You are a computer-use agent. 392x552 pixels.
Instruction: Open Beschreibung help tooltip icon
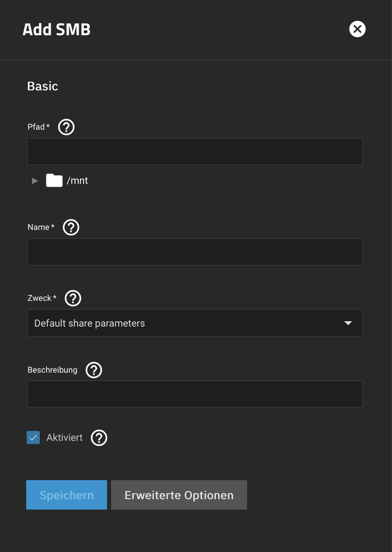(94, 370)
